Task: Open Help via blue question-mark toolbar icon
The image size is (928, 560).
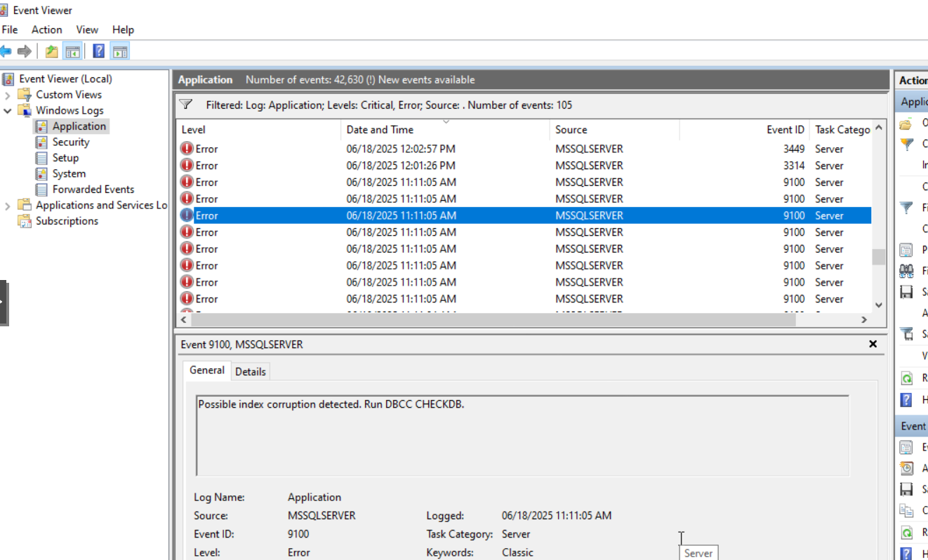Action: click(99, 51)
